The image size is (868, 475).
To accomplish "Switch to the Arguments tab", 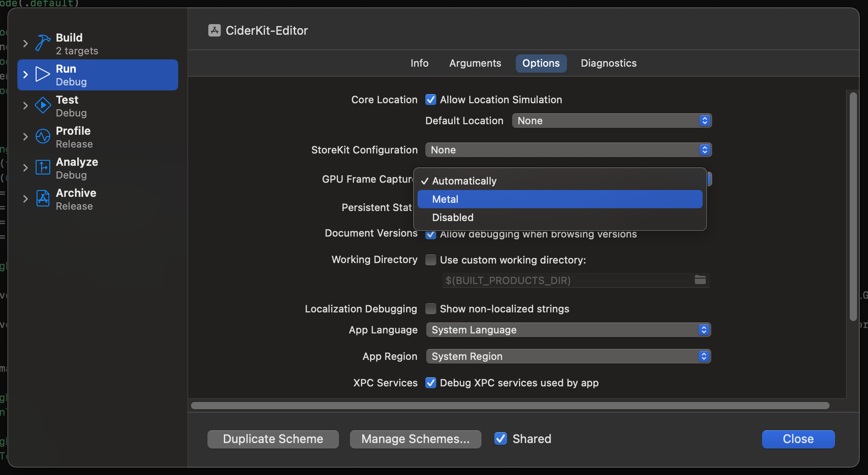I will tap(475, 63).
